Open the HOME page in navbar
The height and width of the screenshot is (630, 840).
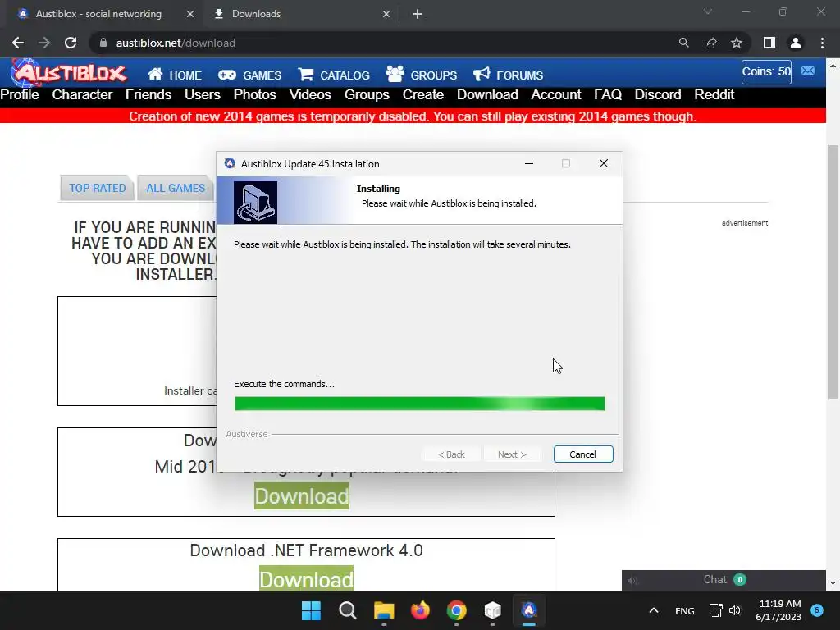(x=175, y=75)
